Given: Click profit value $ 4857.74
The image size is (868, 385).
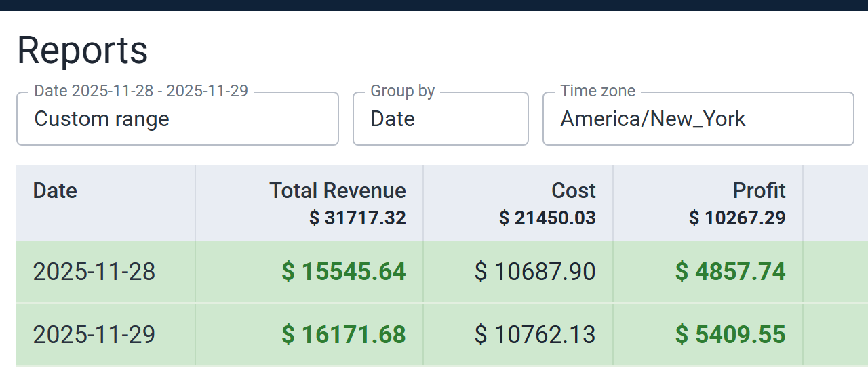Looking at the screenshot, I should point(730,272).
